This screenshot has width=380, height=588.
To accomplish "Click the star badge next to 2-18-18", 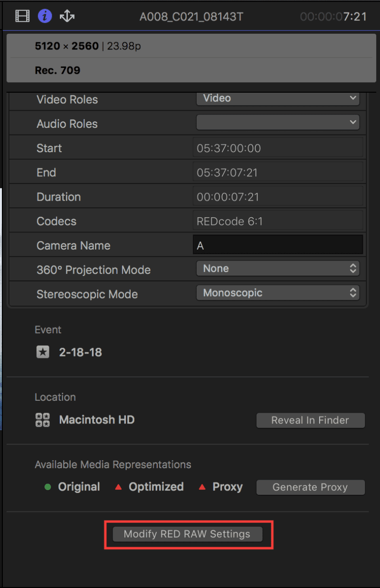I will 42,352.
